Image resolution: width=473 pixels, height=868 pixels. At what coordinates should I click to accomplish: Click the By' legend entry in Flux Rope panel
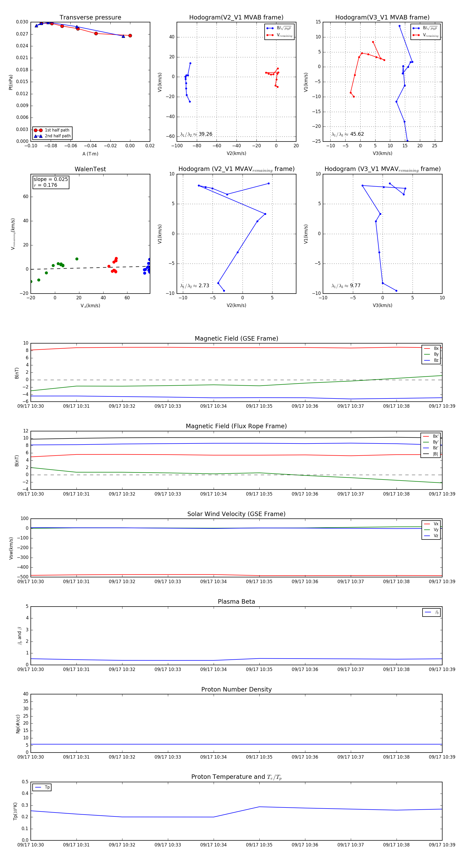point(431,442)
